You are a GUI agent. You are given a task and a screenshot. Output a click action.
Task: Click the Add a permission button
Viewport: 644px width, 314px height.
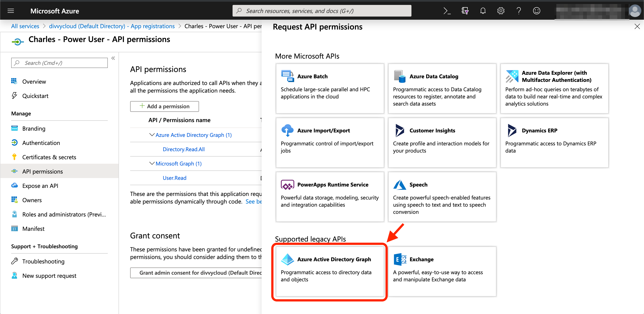point(164,106)
